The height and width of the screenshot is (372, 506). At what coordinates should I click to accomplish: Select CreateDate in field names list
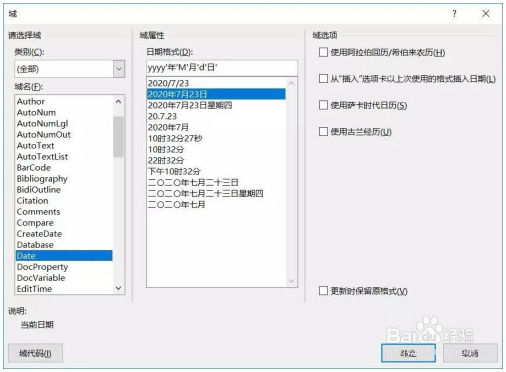click(39, 234)
